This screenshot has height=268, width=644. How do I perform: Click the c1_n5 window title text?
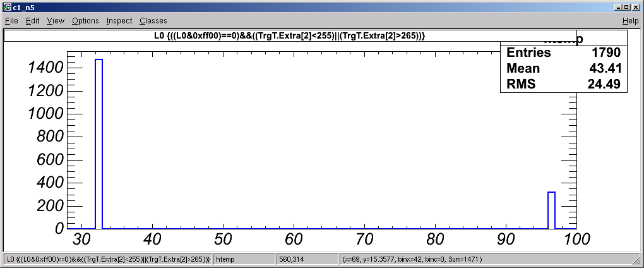(x=23, y=8)
